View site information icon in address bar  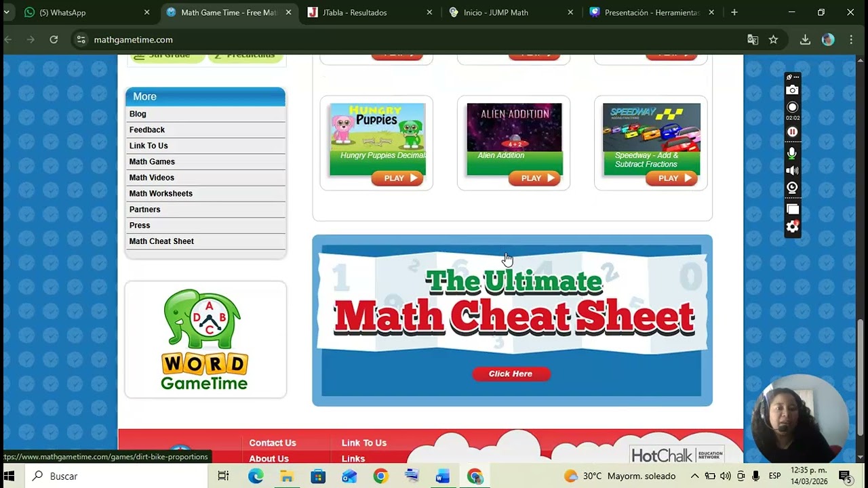pyautogui.click(x=81, y=39)
